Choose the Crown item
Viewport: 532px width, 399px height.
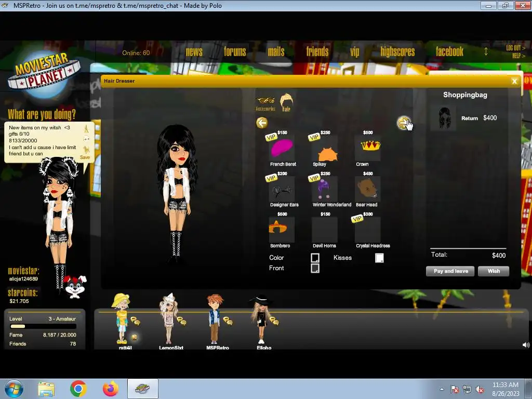pyautogui.click(x=368, y=148)
